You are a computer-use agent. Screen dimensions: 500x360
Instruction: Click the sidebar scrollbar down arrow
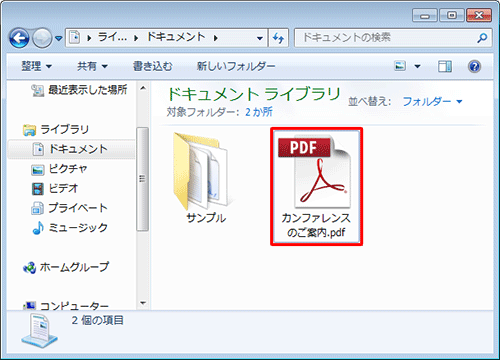pos(143,303)
